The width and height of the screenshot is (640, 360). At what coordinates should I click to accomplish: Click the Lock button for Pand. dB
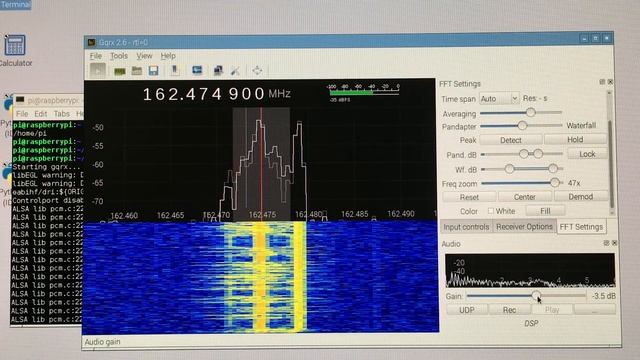[x=587, y=154]
